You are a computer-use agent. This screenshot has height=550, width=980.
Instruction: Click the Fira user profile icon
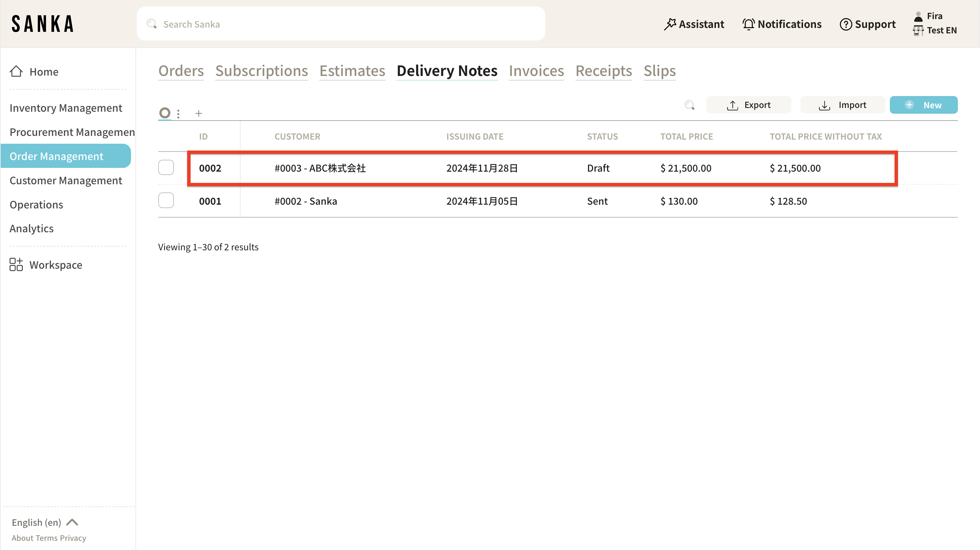pyautogui.click(x=918, y=16)
